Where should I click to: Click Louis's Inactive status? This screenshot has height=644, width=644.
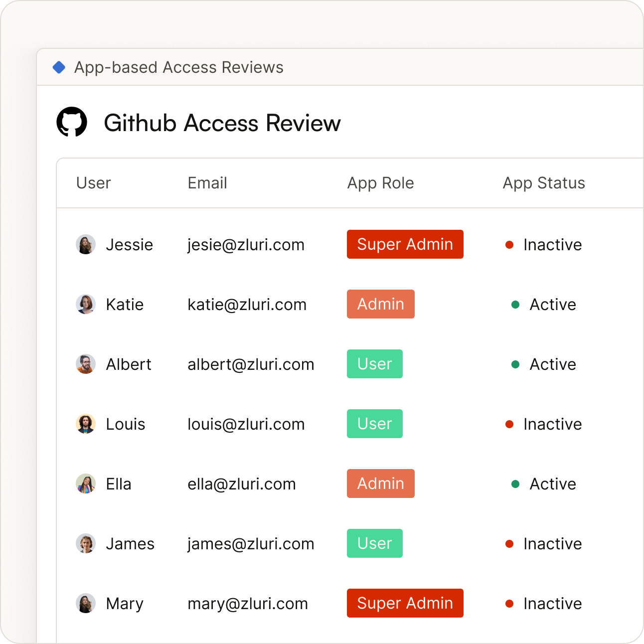pyautogui.click(x=544, y=424)
